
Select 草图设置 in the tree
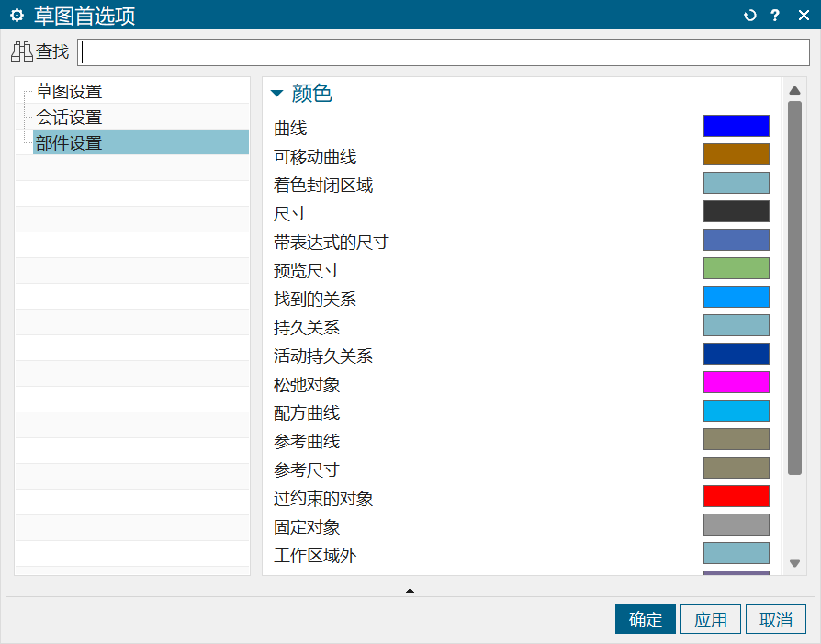(x=69, y=92)
